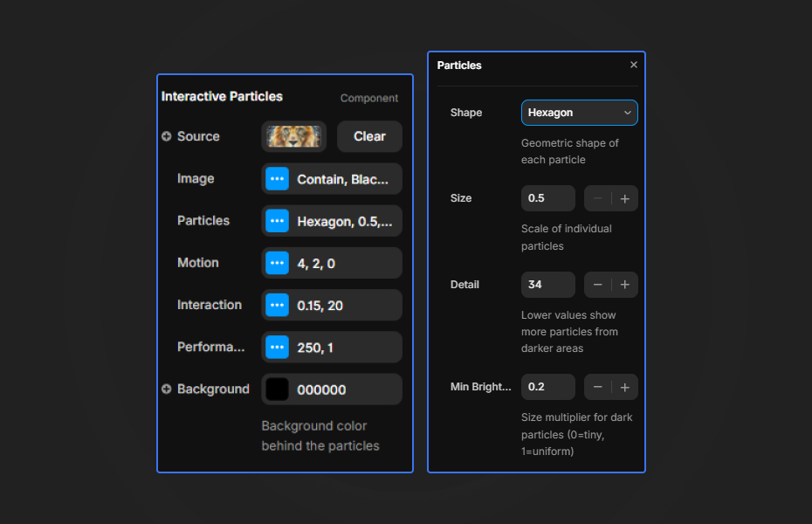Click the plus icon beside Background

165,389
